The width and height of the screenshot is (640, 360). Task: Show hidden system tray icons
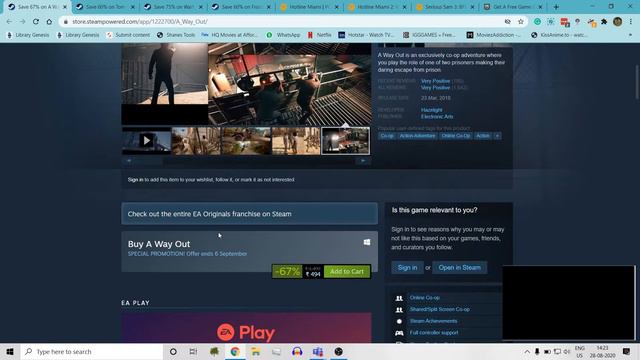[527, 351]
